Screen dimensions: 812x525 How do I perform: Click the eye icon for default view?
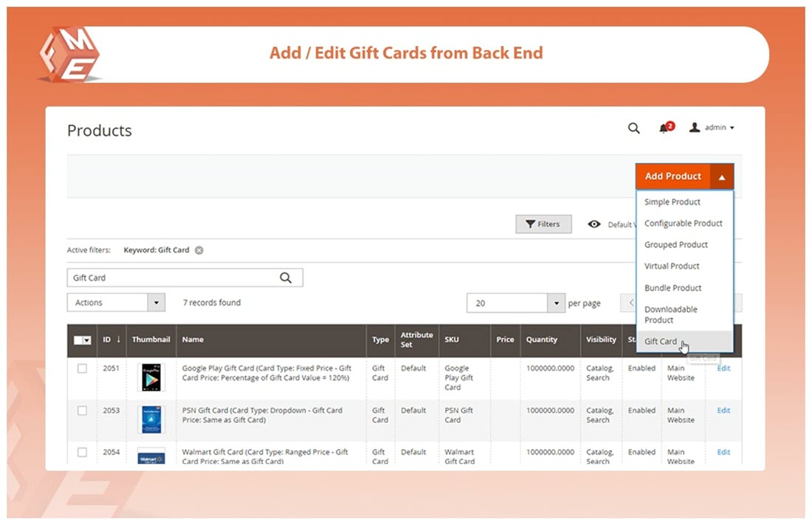pos(594,224)
